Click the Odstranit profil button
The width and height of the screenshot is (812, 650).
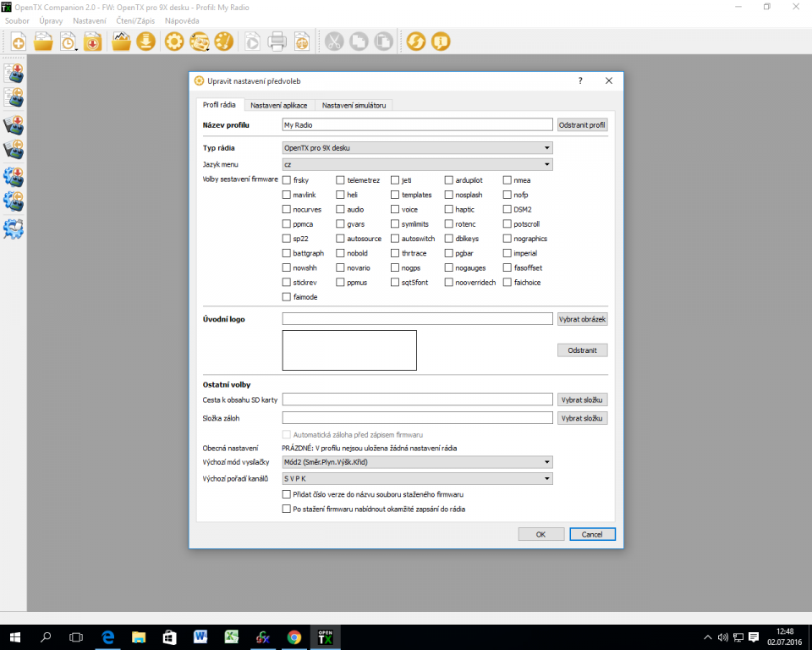click(x=582, y=125)
